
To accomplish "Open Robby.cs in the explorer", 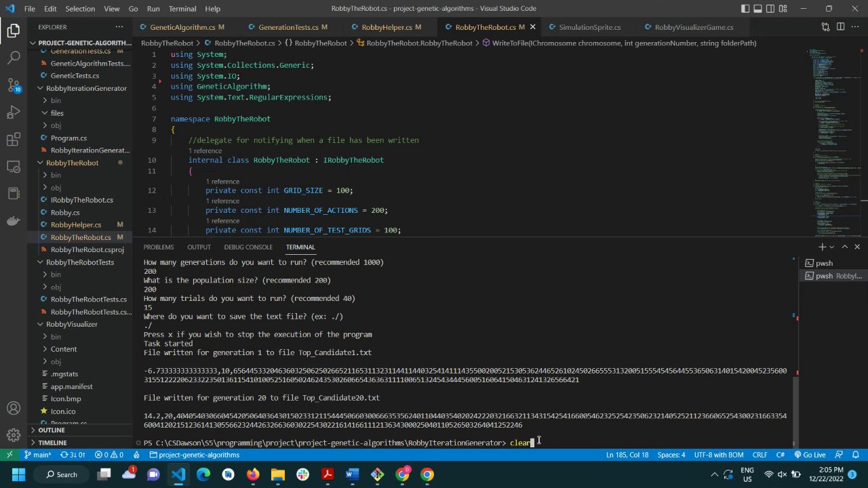I will 65,213.
